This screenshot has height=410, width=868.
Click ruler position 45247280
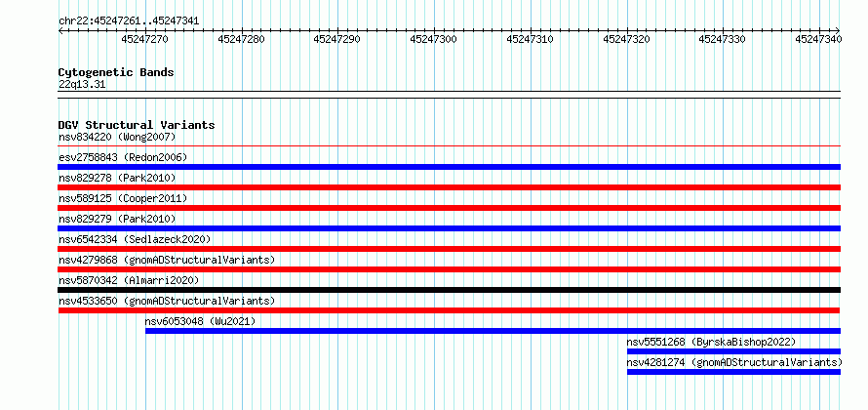click(241, 39)
